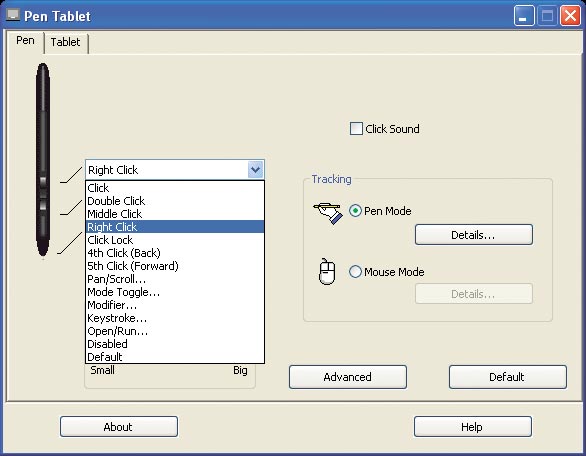
Task: Open the About button
Action: 118,427
